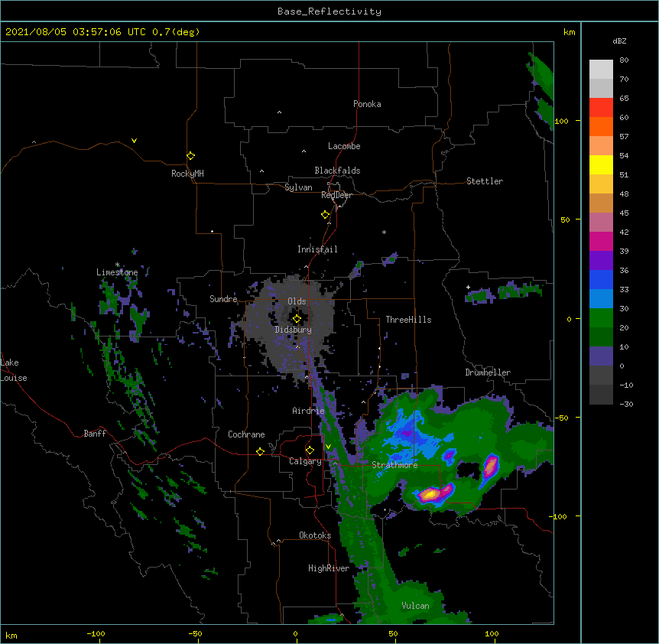659x644 pixels.
Task: Click the 80 value at the legend top
Action: 624,60
